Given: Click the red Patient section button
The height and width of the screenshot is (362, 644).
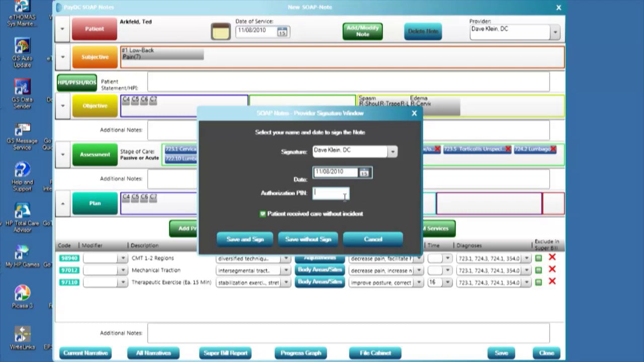Looking at the screenshot, I should point(95,29).
